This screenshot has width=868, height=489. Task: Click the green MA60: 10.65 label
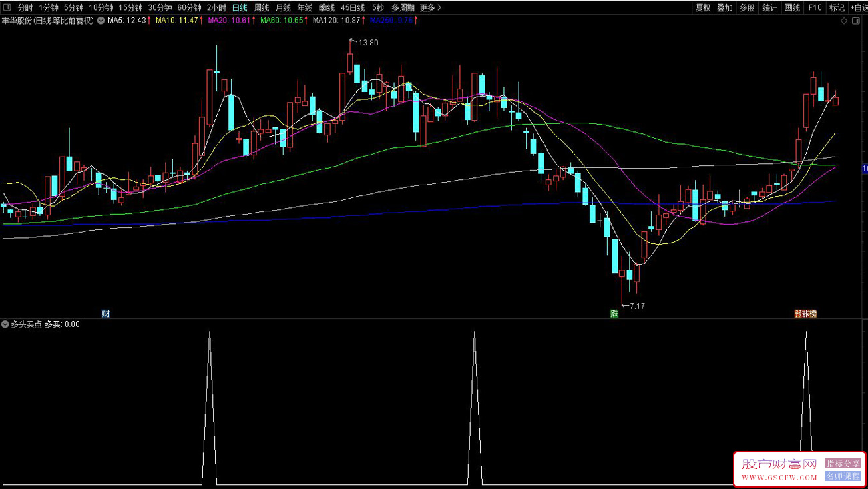point(282,21)
